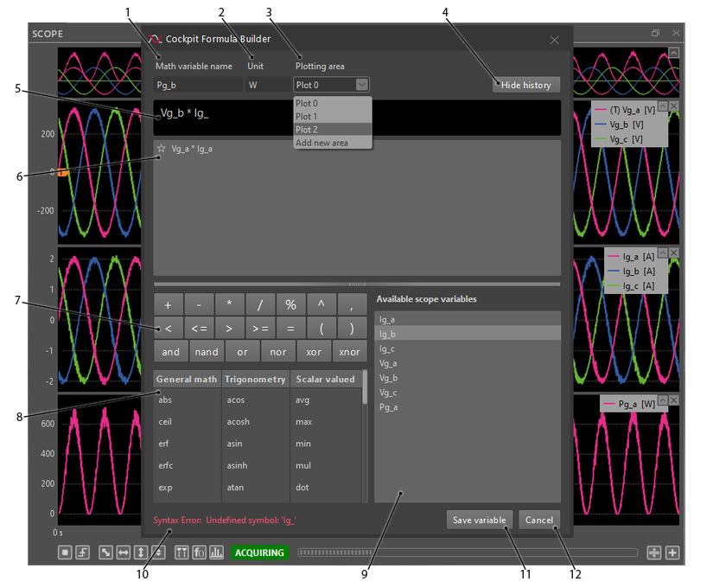Image resolution: width=713 pixels, height=588 pixels.
Task: Toggle the Hide history button
Action: click(525, 85)
